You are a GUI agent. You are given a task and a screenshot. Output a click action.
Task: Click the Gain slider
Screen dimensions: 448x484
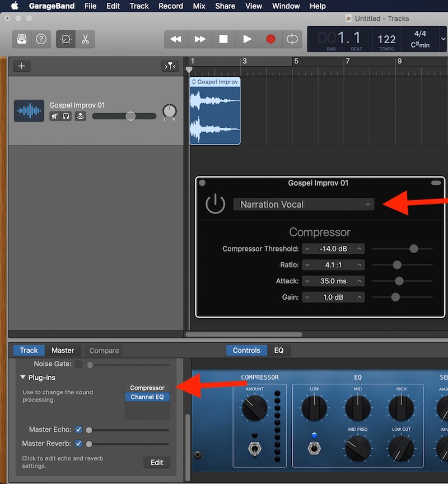click(x=402, y=297)
